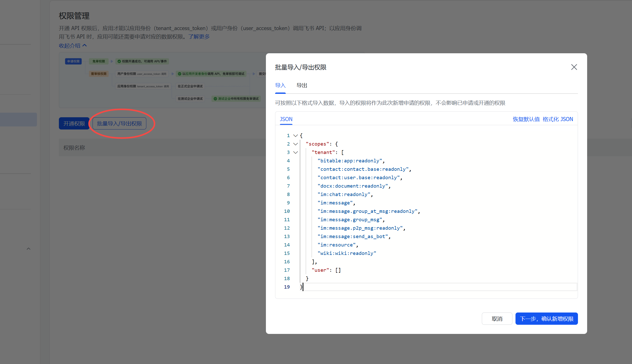Open 批量导入/导出权限 button

[119, 123]
